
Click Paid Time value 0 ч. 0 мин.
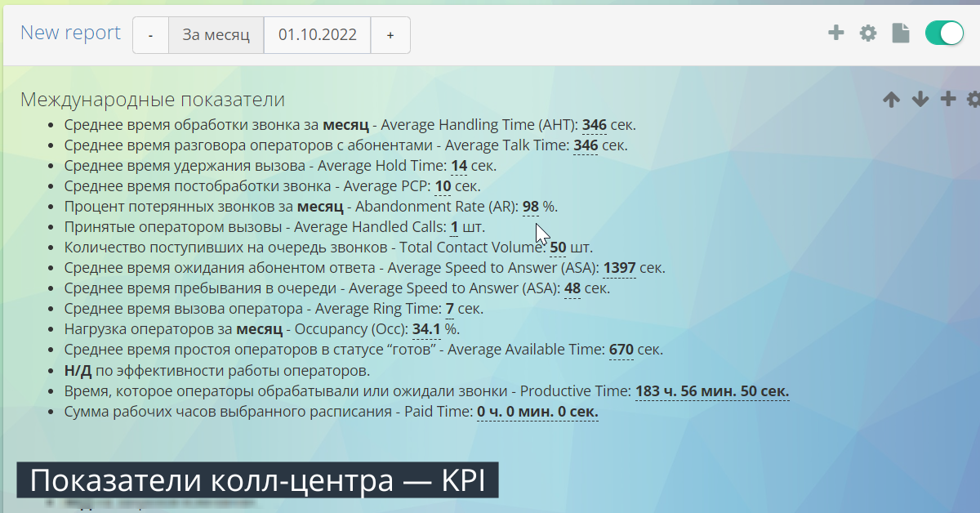point(537,412)
